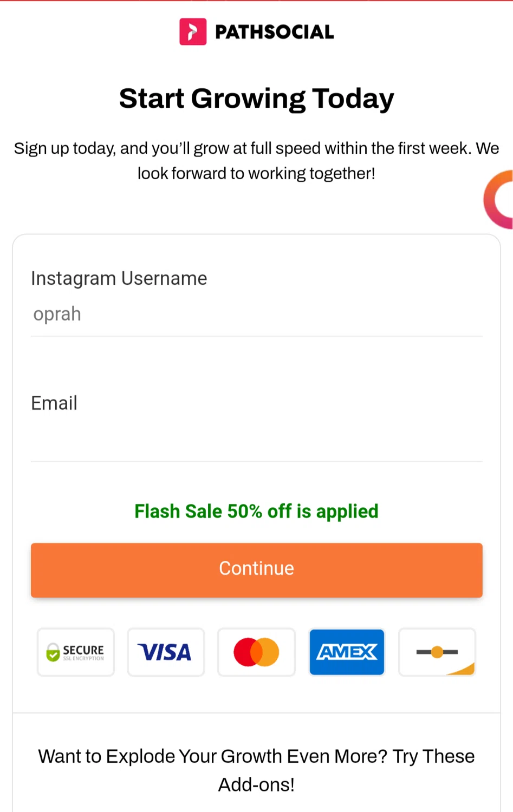Click the pink Pathsocial logo icon

click(193, 32)
